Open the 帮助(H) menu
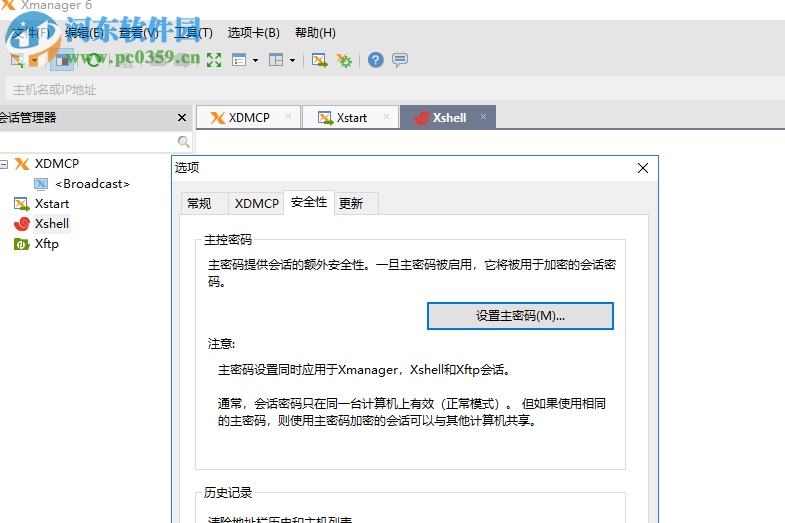The image size is (785, 523). (x=315, y=33)
